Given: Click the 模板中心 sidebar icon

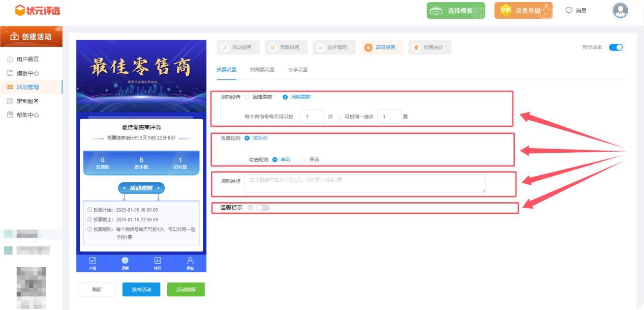Looking at the screenshot, I should tap(10, 73).
